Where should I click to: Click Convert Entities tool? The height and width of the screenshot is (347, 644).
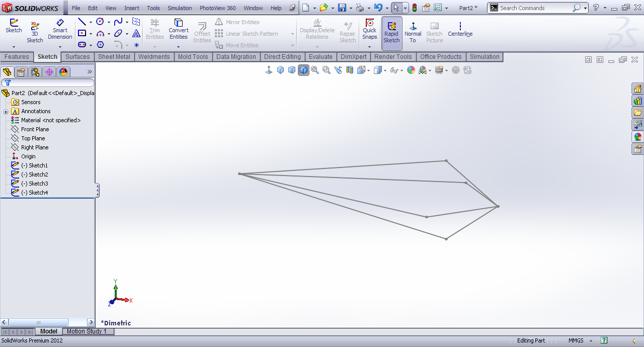tap(178, 30)
